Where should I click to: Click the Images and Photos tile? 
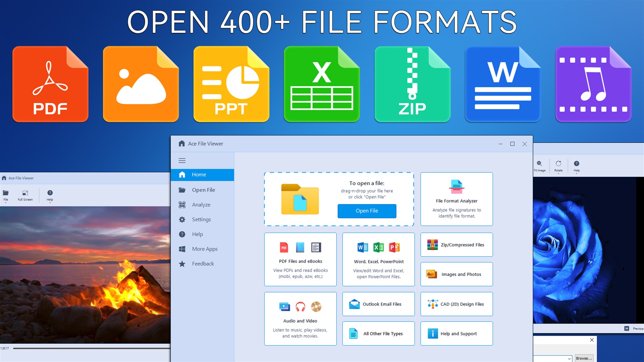tap(456, 274)
